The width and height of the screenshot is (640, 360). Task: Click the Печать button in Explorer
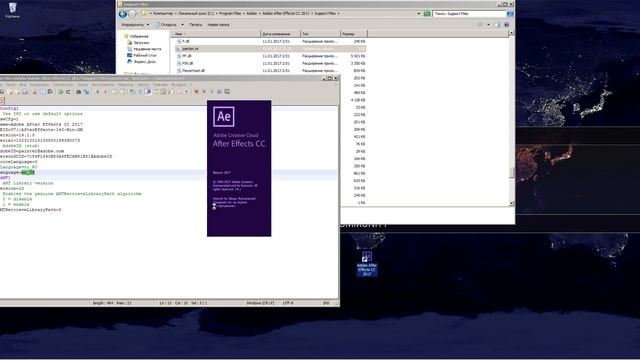(196, 25)
